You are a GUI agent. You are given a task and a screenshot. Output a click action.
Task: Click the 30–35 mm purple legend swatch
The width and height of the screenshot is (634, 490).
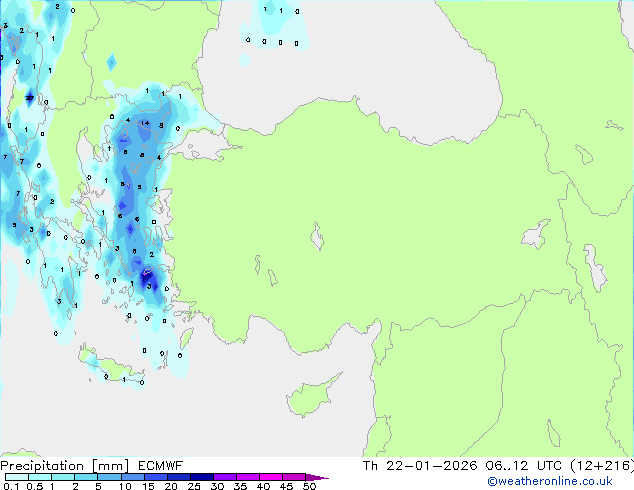225,477
